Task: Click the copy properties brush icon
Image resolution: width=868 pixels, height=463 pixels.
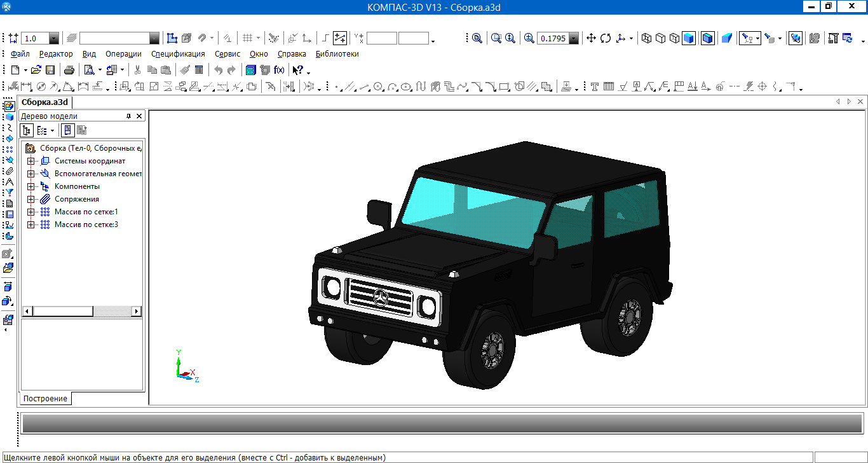Action: (185, 70)
